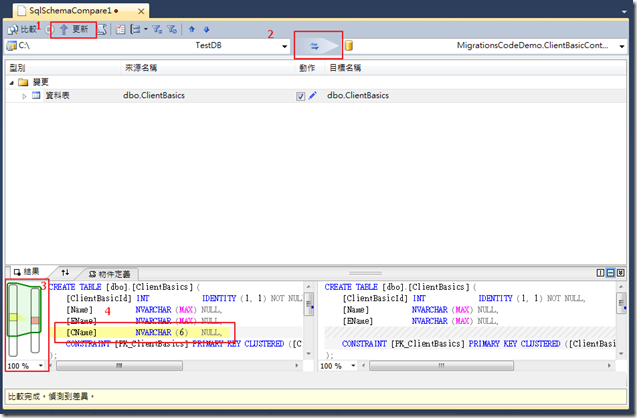Collapse the 變更 folder group
Image resolution: width=637 pixels, height=418 pixels.
11,83
